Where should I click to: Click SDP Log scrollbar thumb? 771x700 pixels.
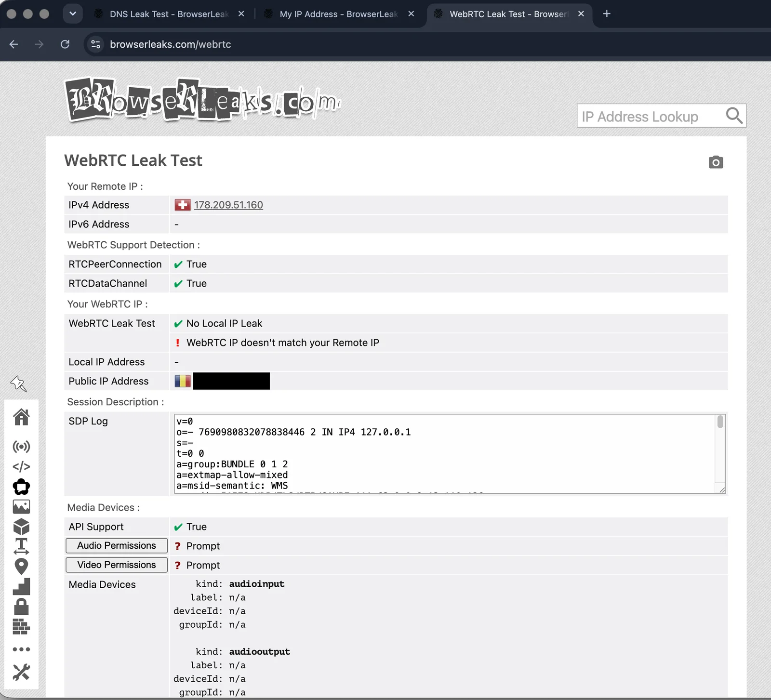[720, 422]
